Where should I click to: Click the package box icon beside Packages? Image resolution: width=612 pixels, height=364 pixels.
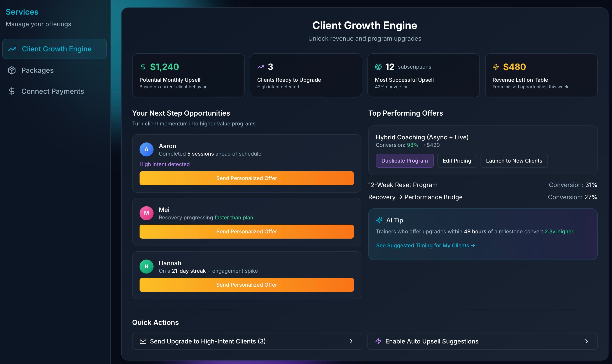coord(12,70)
